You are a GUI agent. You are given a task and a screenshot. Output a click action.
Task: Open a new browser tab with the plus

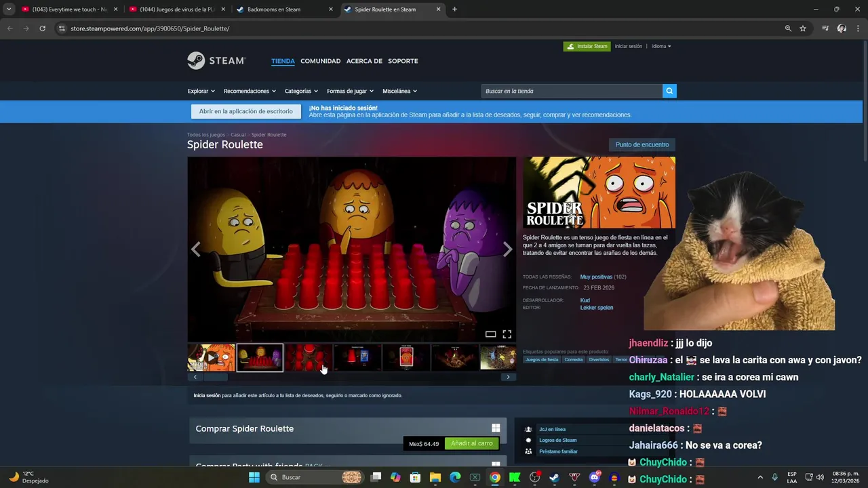point(454,9)
